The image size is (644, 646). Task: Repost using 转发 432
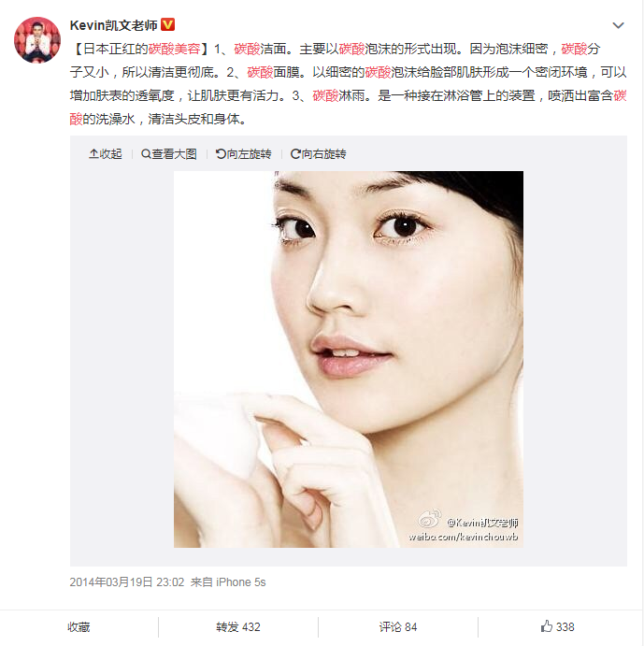(x=238, y=627)
